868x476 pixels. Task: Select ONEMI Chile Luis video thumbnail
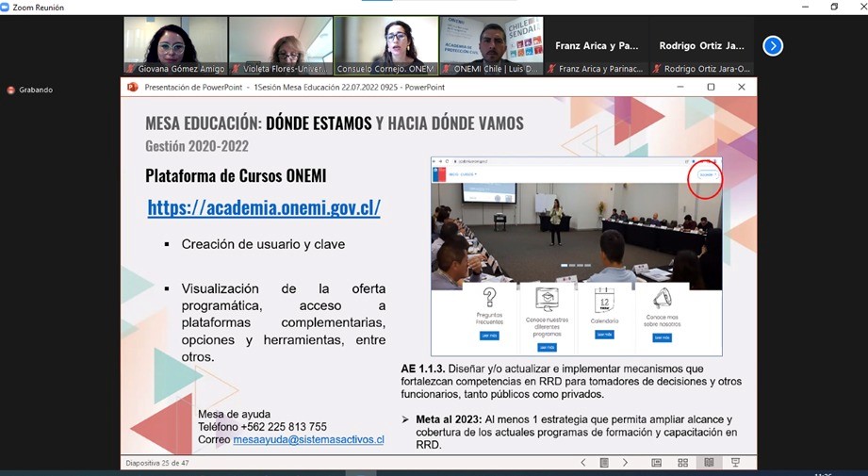491,45
